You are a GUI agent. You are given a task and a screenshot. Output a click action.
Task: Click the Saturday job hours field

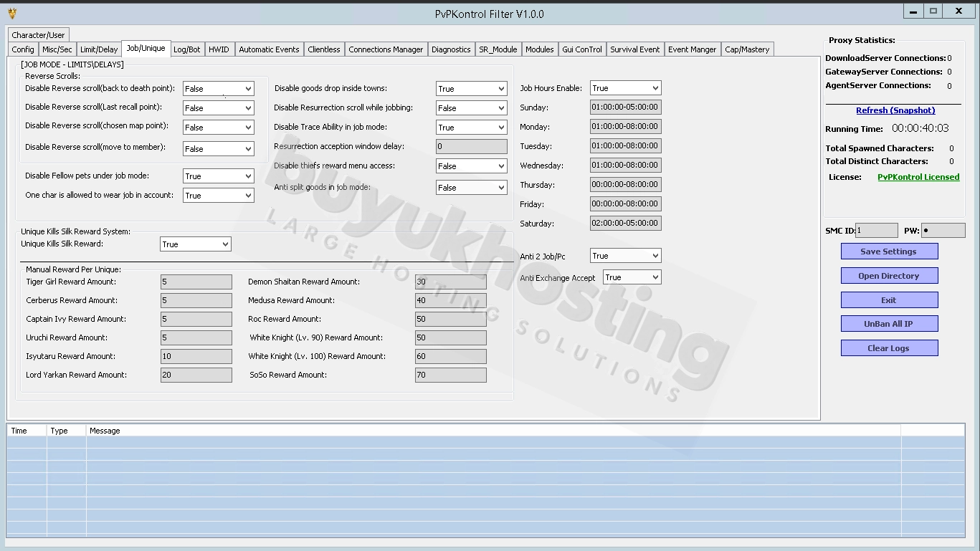(625, 224)
